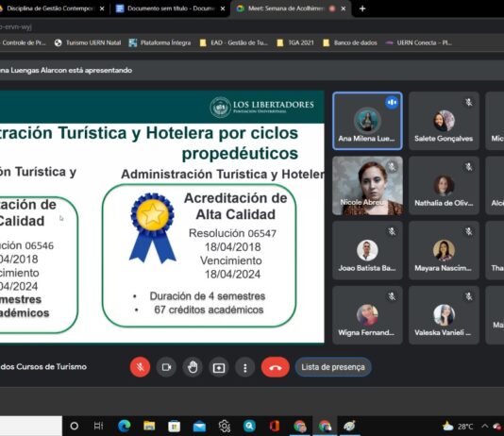Click speaking indicator on Ana Milena tile

pyautogui.click(x=392, y=103)
